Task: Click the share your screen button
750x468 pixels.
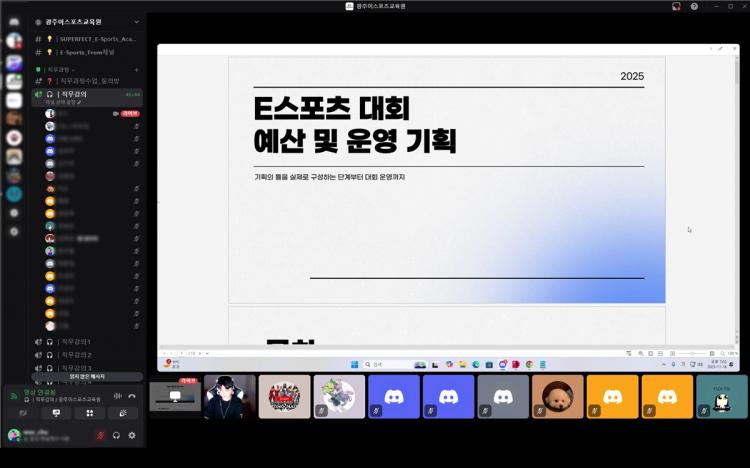Action: tap(56, 413)
